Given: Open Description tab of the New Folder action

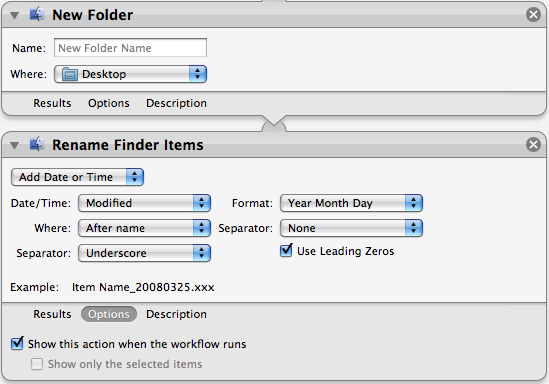Looking at the screenshot, I should tap(176, 103).
